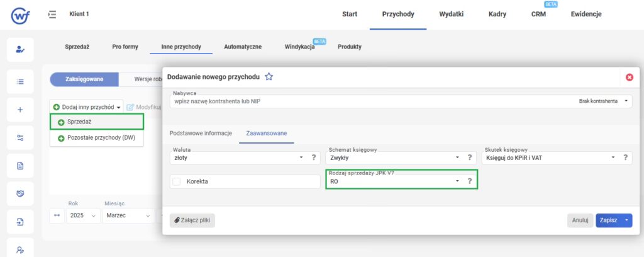Open the list view sidebar icon

20,82
